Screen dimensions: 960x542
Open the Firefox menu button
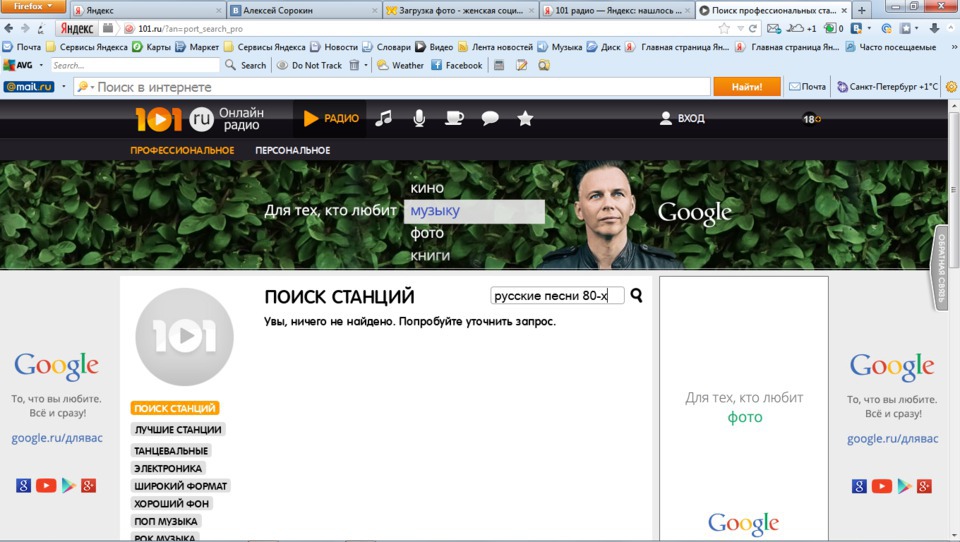33,6
